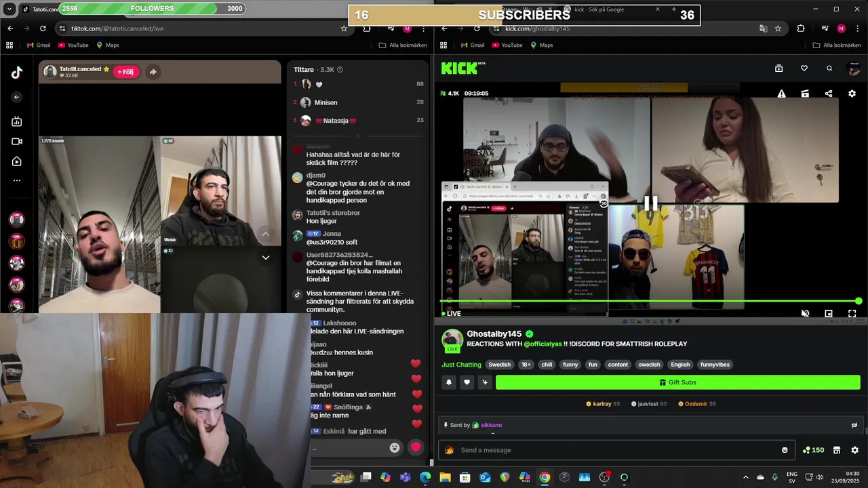Click the Just Chatting category link
This screenshot has height=488, width=868.
(x=461, y=365)
